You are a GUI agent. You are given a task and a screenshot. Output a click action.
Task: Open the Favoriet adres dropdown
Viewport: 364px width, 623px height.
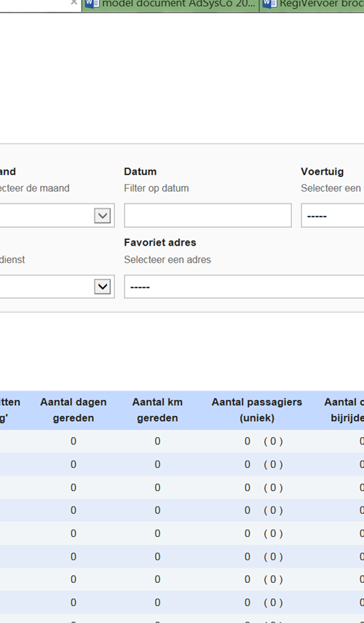coord(244,286)
